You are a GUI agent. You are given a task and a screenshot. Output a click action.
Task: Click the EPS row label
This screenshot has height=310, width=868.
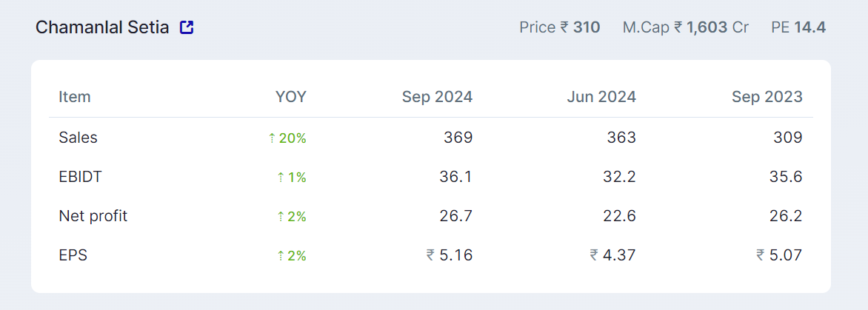pos(73,255)
